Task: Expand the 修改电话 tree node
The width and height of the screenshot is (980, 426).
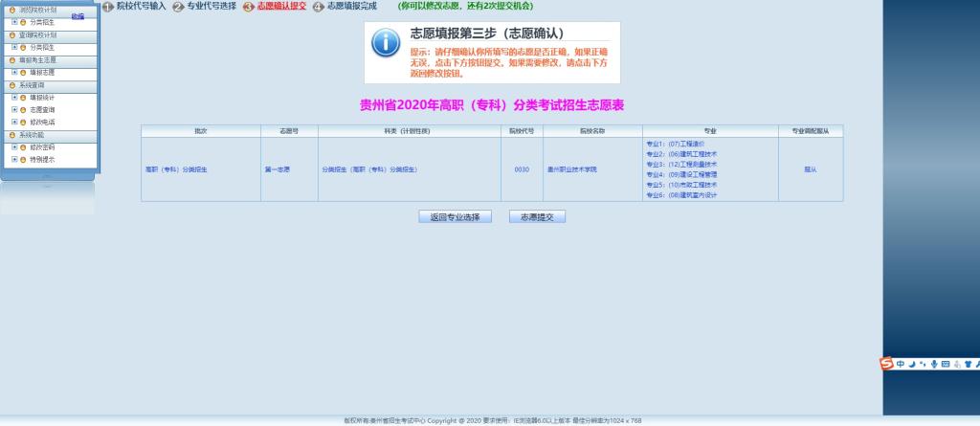Action: point(13,122)
